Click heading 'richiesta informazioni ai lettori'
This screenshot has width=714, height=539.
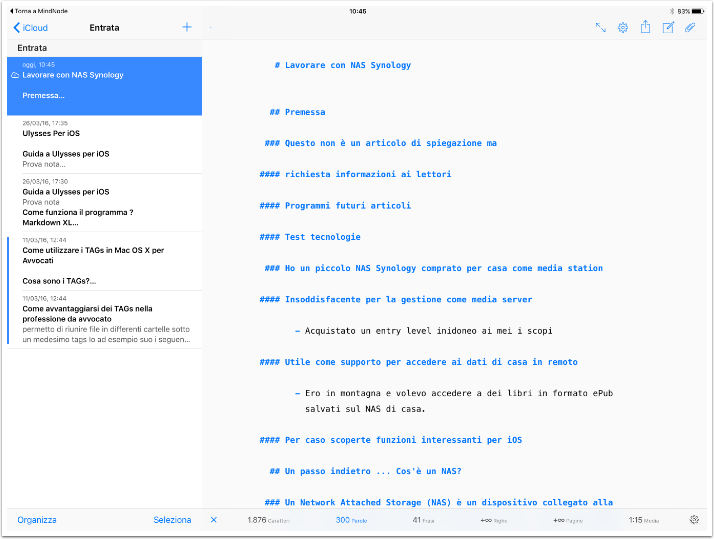click(x=355, y=174)
